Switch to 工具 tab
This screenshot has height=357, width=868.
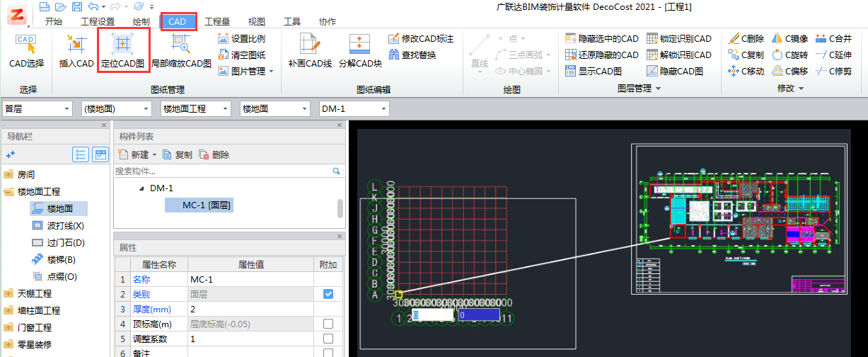(292, 22)
